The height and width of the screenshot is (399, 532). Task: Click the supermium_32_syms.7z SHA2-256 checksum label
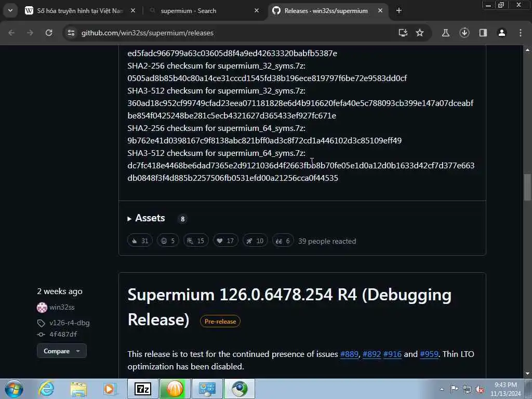point(217,66)
